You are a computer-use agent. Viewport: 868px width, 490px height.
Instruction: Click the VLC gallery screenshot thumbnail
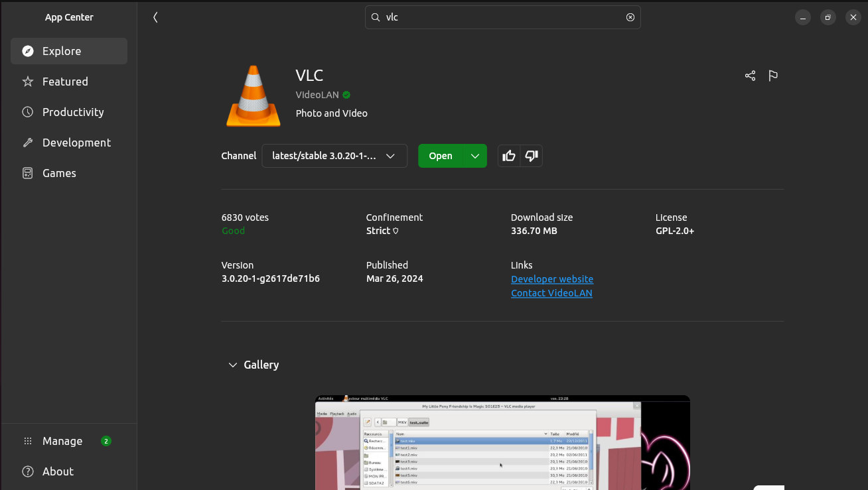click(x=502, y=442)
